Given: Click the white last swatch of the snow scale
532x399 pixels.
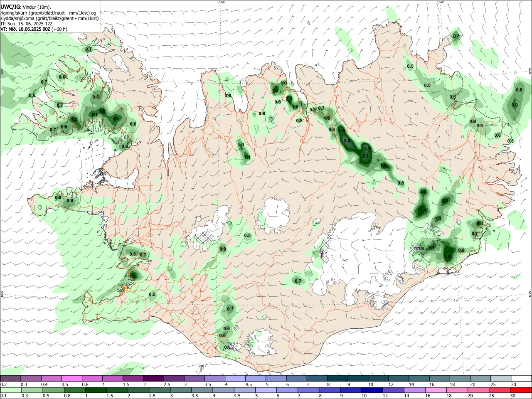Looking at the screenshot, I should point(521,378).
